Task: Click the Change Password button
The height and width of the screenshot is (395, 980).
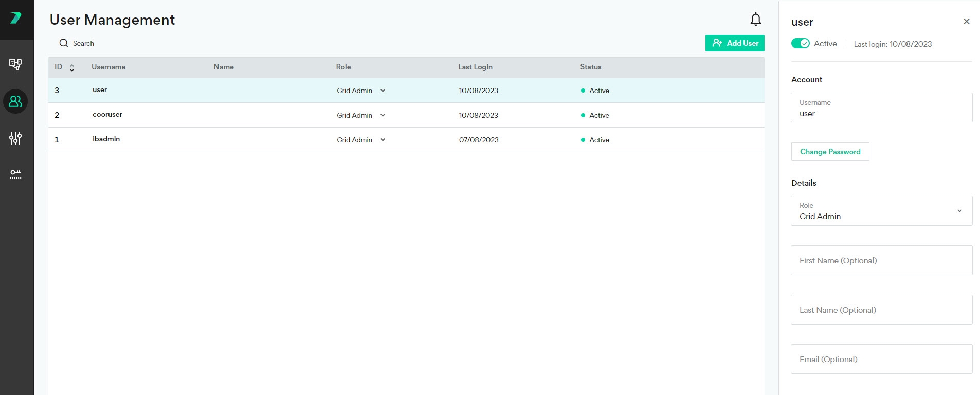Action: click(x=830, y=152)
